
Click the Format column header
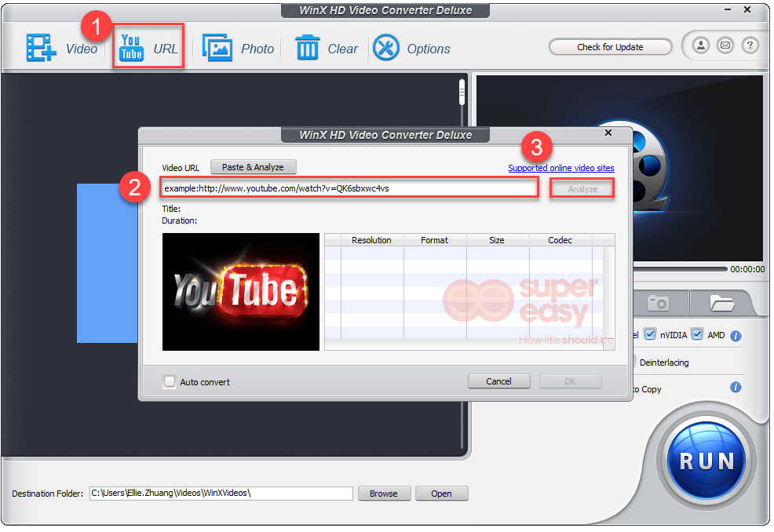[x=434, y=240]
